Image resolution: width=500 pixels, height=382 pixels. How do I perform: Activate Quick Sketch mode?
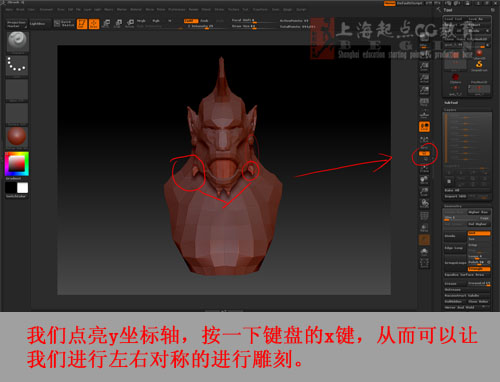point(65,24)
